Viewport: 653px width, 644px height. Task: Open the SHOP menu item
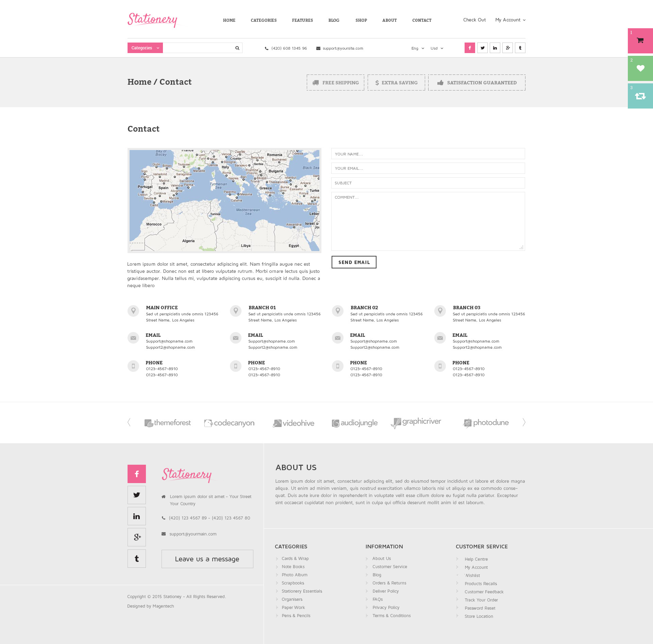361,20
